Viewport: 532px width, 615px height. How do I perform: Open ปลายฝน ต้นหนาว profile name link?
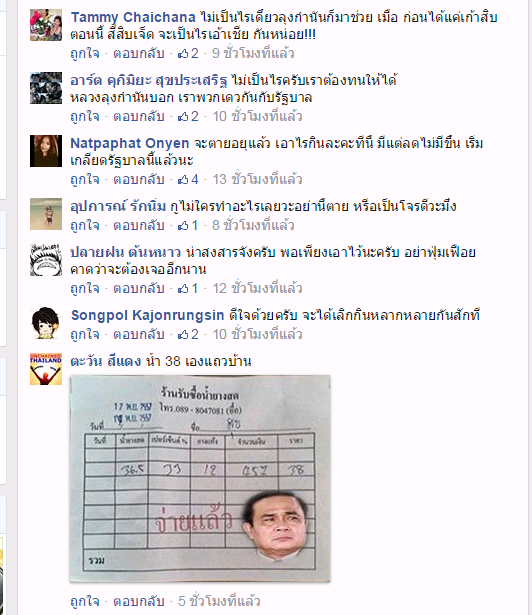(126, 252)
